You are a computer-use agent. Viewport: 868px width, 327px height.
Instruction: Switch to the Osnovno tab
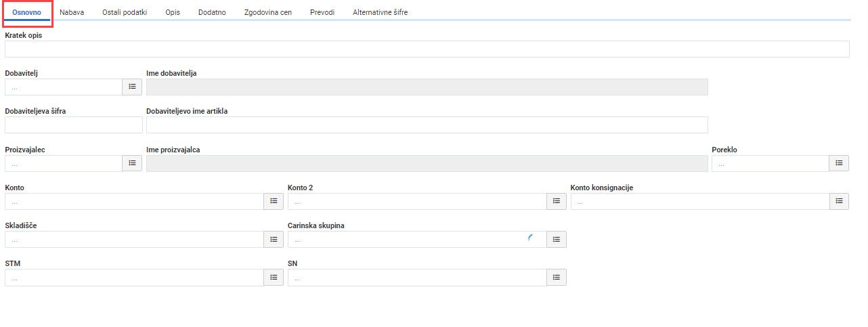(27, 12)
